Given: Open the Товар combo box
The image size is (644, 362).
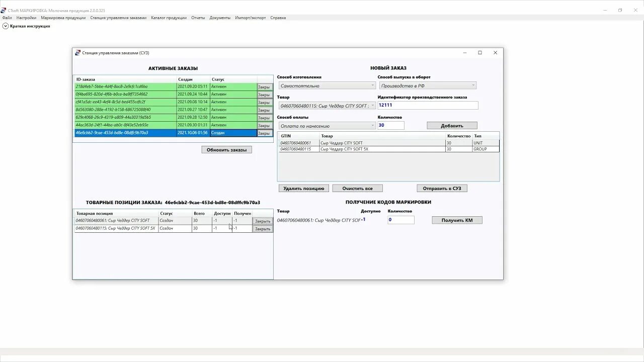Looking at the screenshot, I should tap(327, 106).
